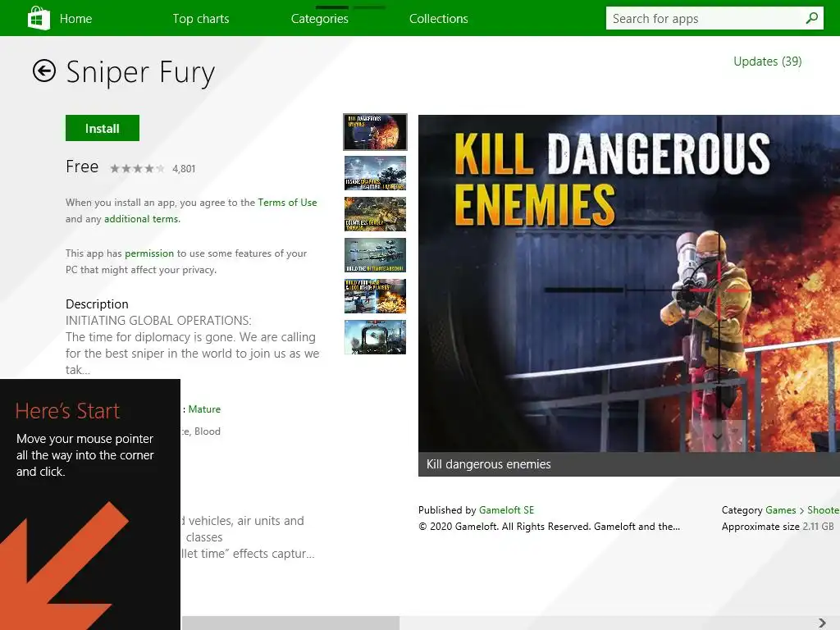Open the Terms of Use link
The width and height of the screenshot is (840, 630).
(287, 203)
